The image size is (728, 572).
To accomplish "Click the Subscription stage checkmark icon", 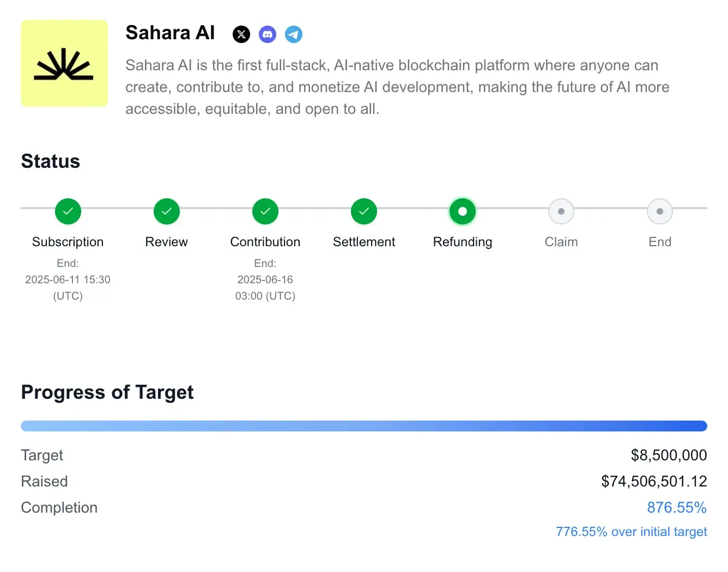I will pos(68,211).
